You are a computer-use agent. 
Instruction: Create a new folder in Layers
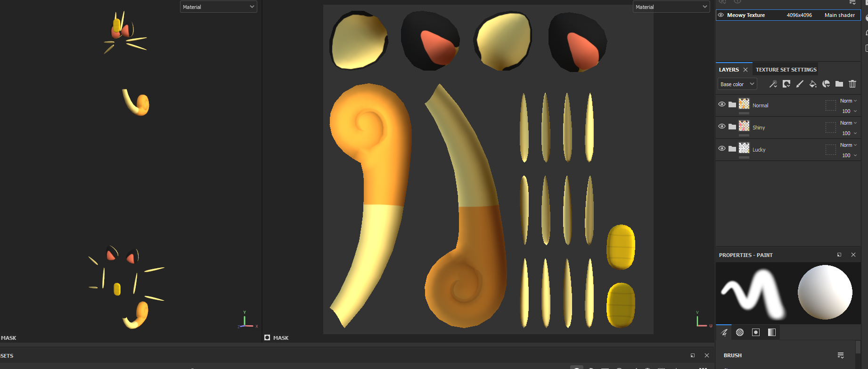click(x=839, y=84)
